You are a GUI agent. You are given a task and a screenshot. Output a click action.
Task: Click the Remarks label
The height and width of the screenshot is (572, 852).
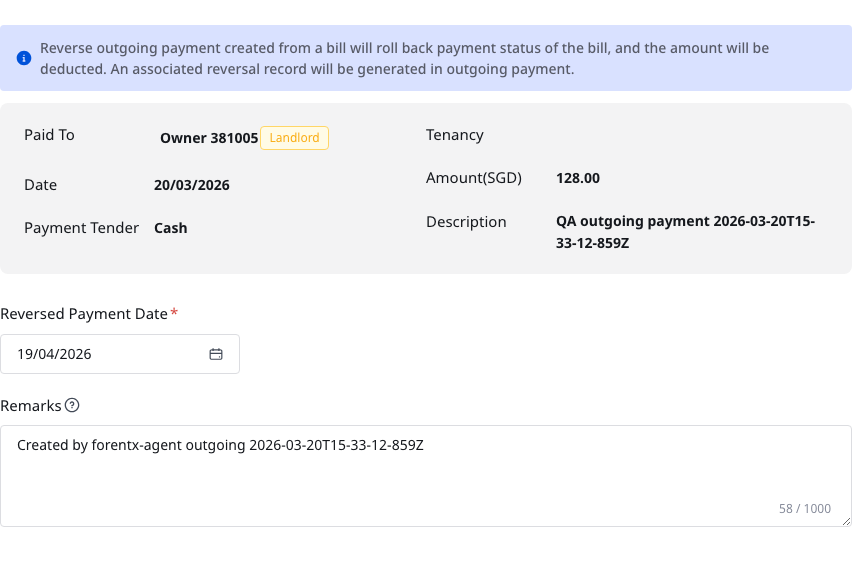31,406
